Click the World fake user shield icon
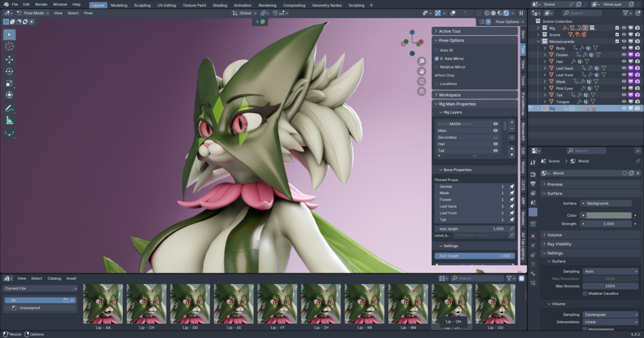This screenshot has width=644, height=338. coord(625,173)
